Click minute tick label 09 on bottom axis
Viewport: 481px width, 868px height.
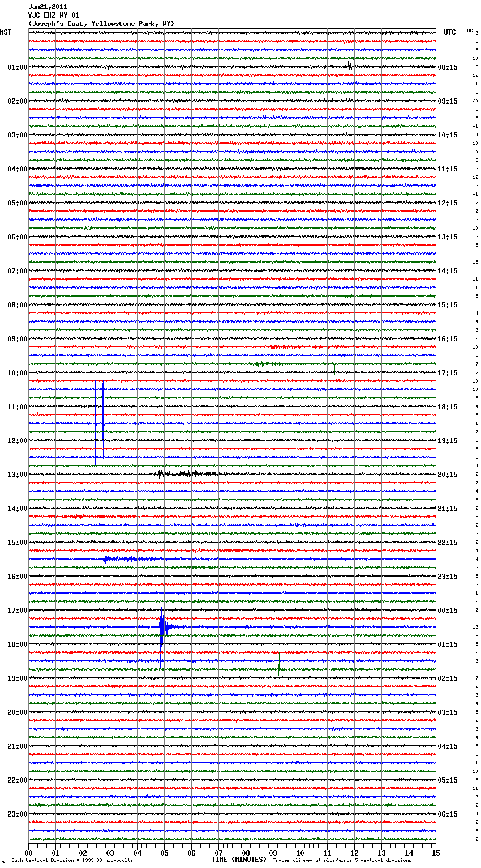(273, 853)
